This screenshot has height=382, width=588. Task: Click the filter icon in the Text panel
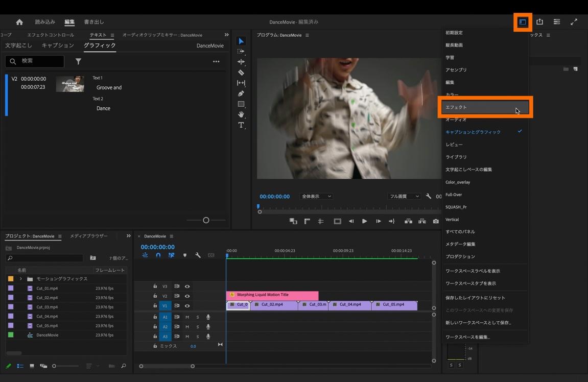pyautogui.click(x=78, y=61)
